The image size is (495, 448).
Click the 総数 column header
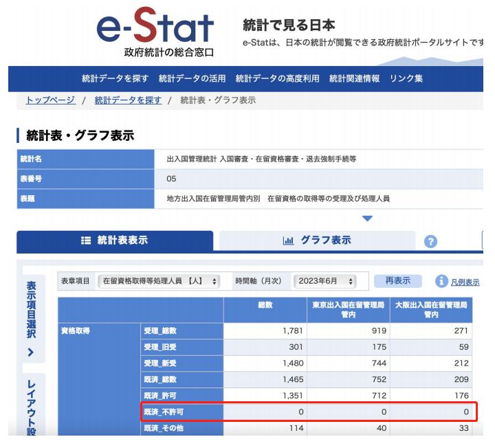[x=265, y=310]
